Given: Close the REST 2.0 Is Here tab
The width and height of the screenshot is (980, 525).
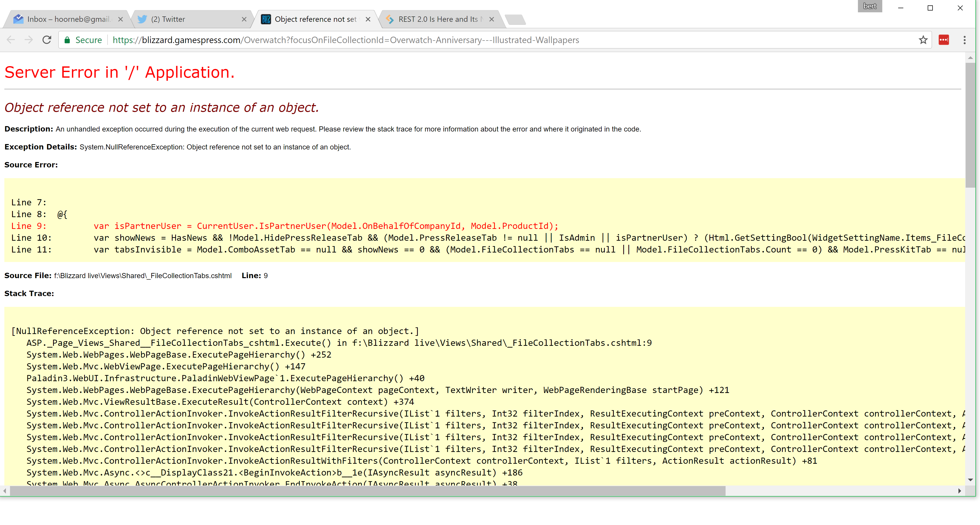Looking at the screenshot, I should coord(491,19).
